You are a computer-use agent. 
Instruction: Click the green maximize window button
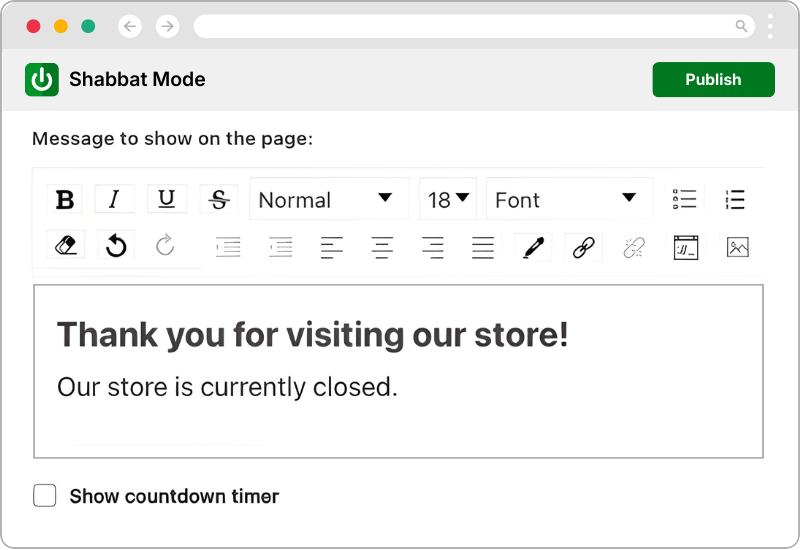(88, 26)
